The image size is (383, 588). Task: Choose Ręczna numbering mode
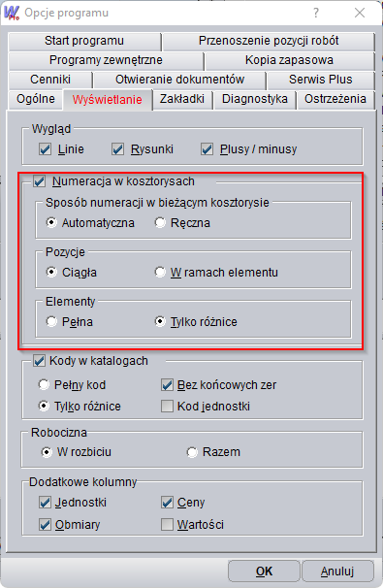[160, 222]
